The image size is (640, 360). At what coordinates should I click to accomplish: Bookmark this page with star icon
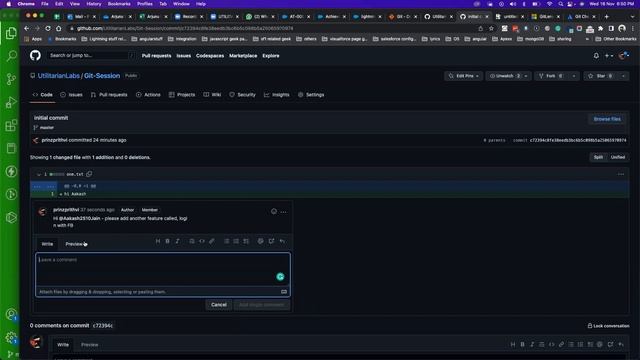[x=491, y=28]
